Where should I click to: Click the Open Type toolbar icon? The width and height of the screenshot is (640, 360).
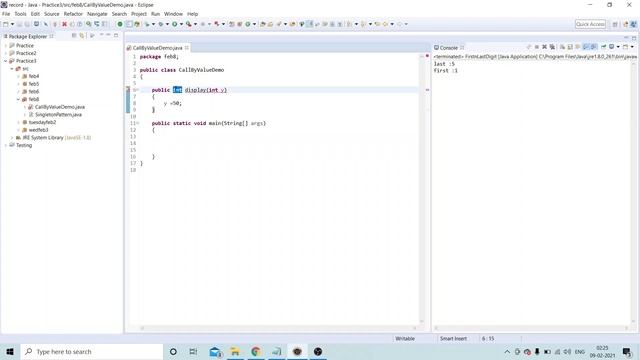(x=263, y=24)
